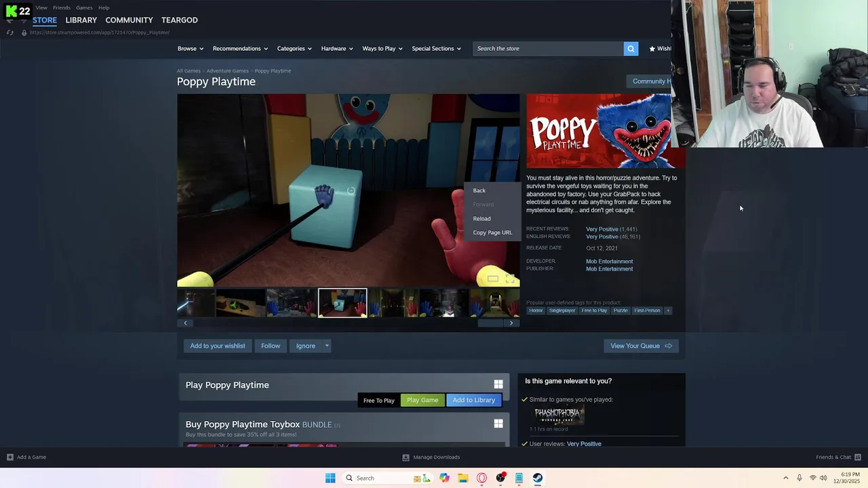Image resolution: width=868 pixels, height=488 pixels.
Task: Expand the Special Sections dropdown
Action: 436,49
